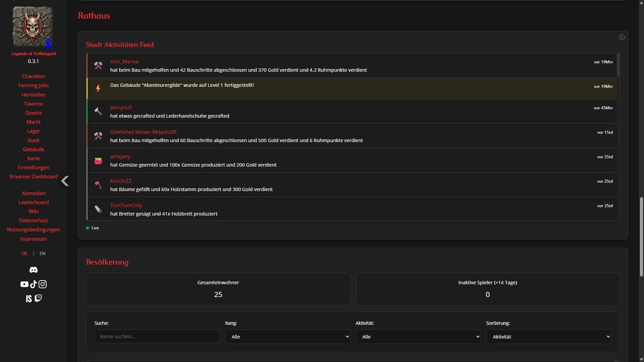Viewport: 644px width, 362px height.
Task: Focus the Name suchen search field
Action: (x=157, y=337)
